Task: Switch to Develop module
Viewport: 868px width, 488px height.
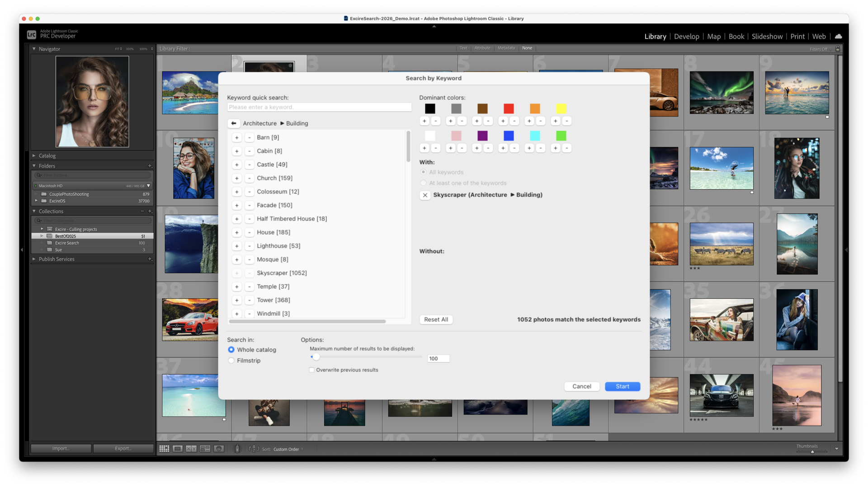Action: (686, 37)
